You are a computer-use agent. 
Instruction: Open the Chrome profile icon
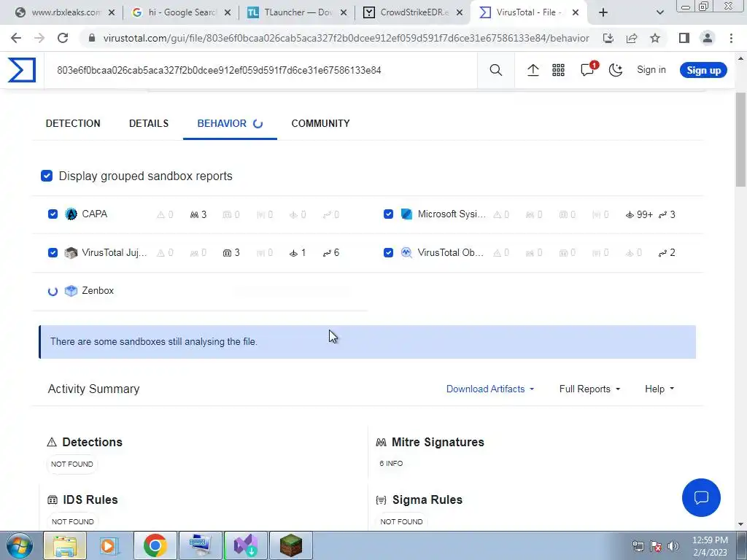[708, 38]
